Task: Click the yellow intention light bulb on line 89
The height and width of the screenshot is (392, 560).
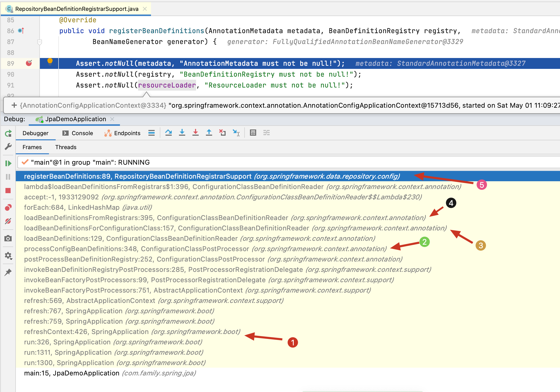Action: point(50,61)
